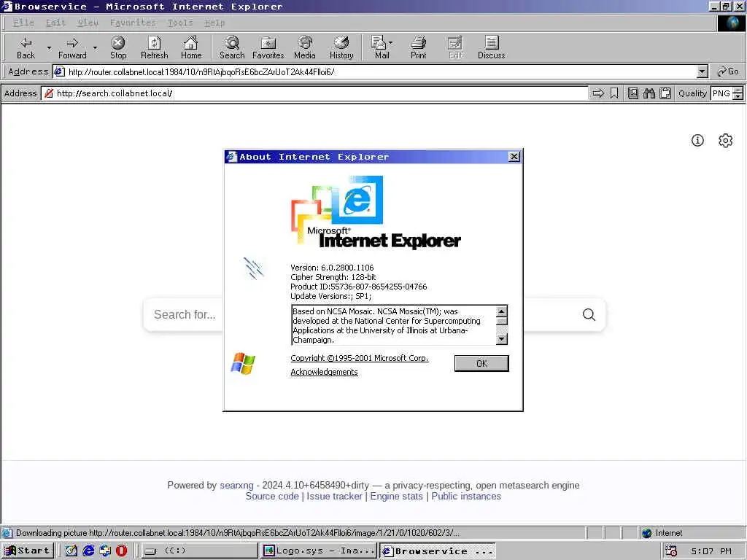Click the third quick launch icon
747x560 pixels.
tap(105, 551)
